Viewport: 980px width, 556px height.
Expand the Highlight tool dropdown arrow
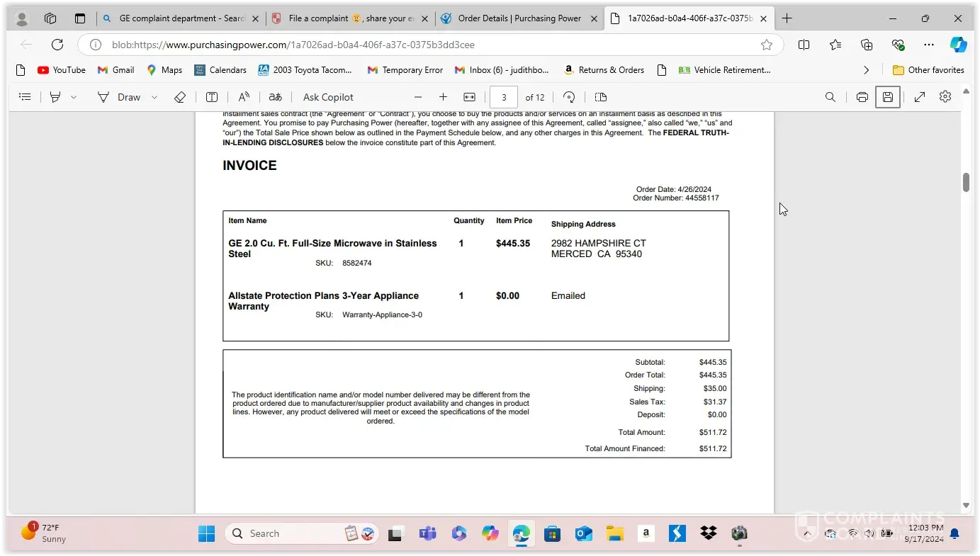tap(74, 97)
